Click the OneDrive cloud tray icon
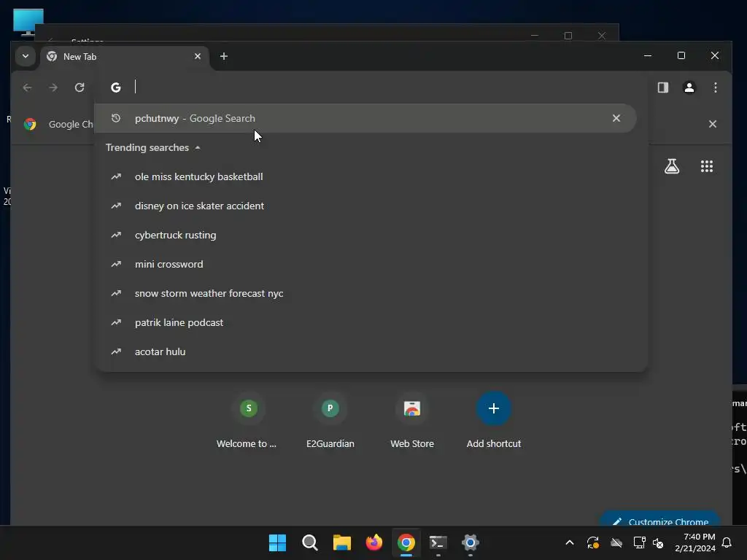The width and height of the screenshot is (747, 560). [x=616, y=542]
